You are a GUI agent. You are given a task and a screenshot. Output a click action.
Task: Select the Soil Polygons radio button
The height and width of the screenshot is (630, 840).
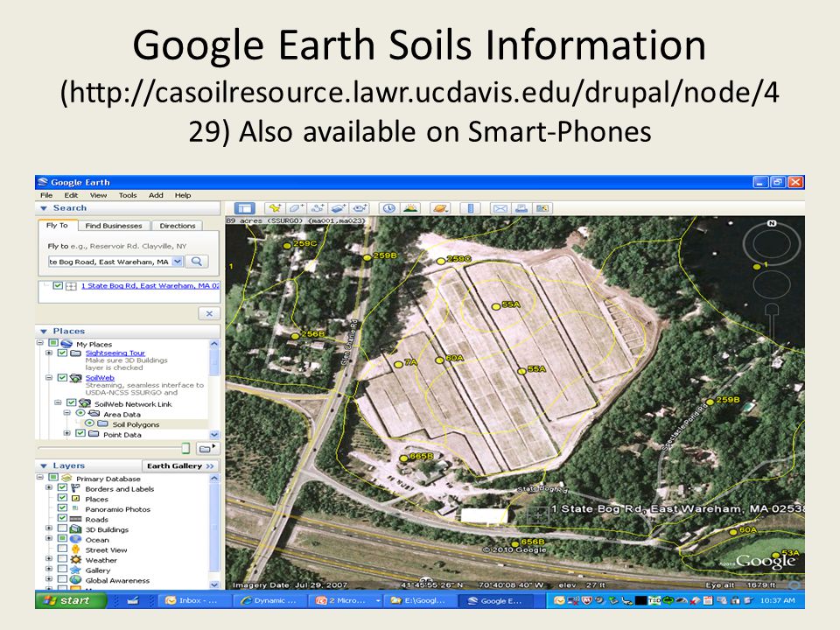(x=89, y=423)
